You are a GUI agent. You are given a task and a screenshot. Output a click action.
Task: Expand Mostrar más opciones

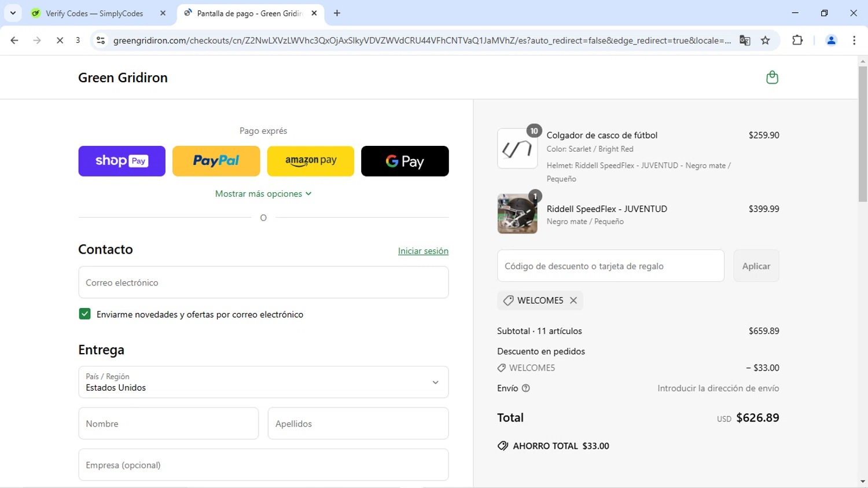tap(263, 194)
